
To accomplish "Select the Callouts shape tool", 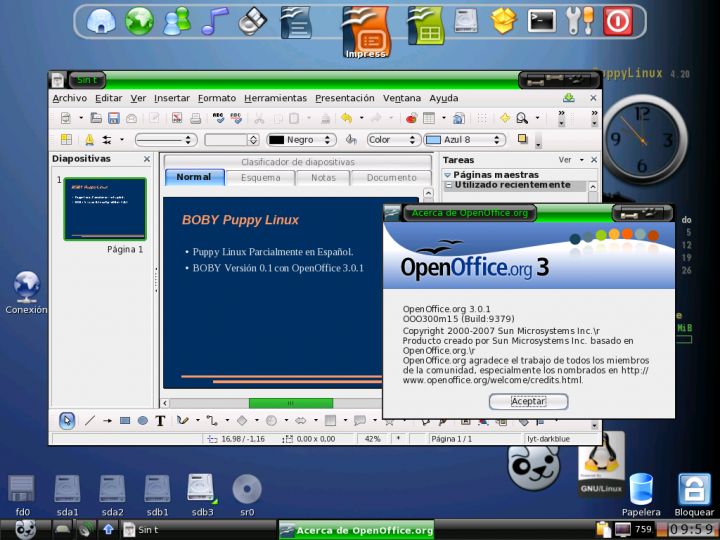I will 360,420.
